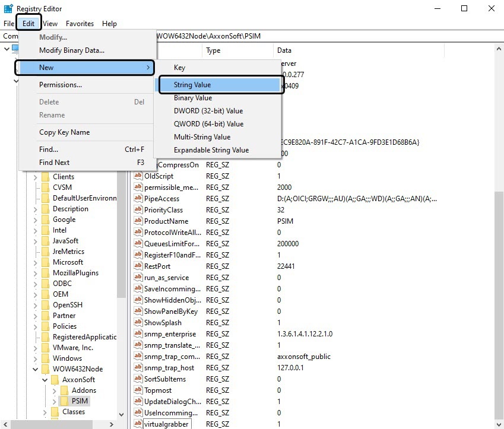Expand the Policies registry key

(x=36, y=326)
